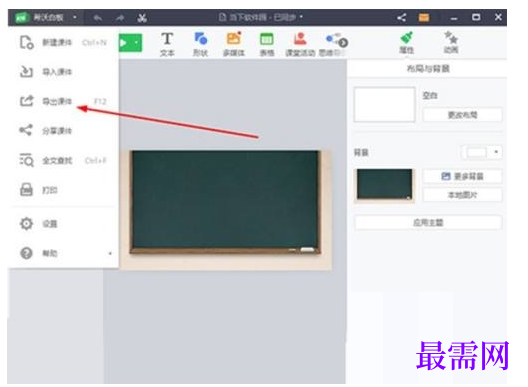Open 课堂活动 classroom activities

(300, 44)
